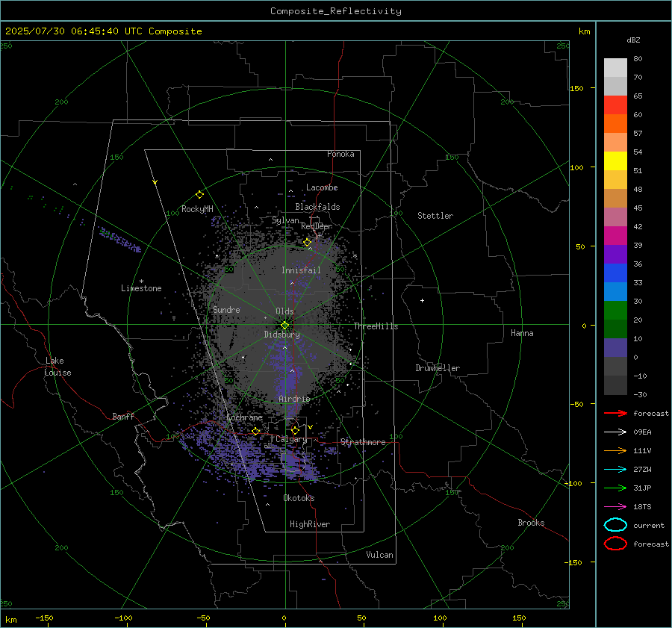
Task: Click the 'Airdrie' city label
Action: [x=294, y=399]
